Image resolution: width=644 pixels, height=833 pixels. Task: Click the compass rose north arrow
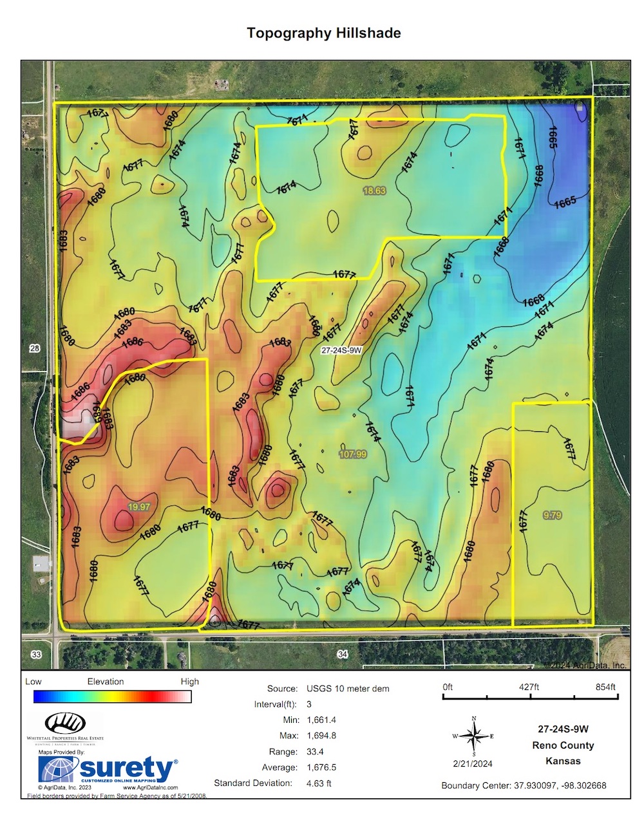(474, 735)
